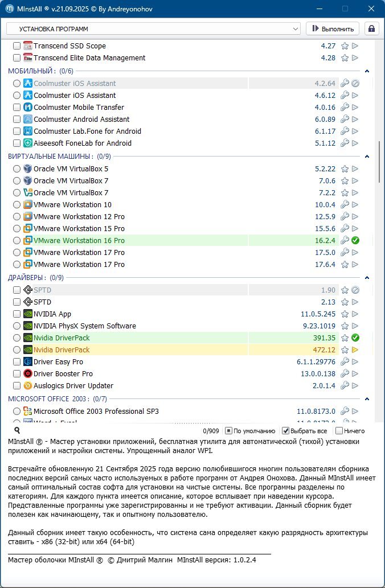Collapse the 'ВИРТУАЛЬНЫЕ МАШИНЫ' section
This screenshot has width=385, height=588.
pos(367,156)
